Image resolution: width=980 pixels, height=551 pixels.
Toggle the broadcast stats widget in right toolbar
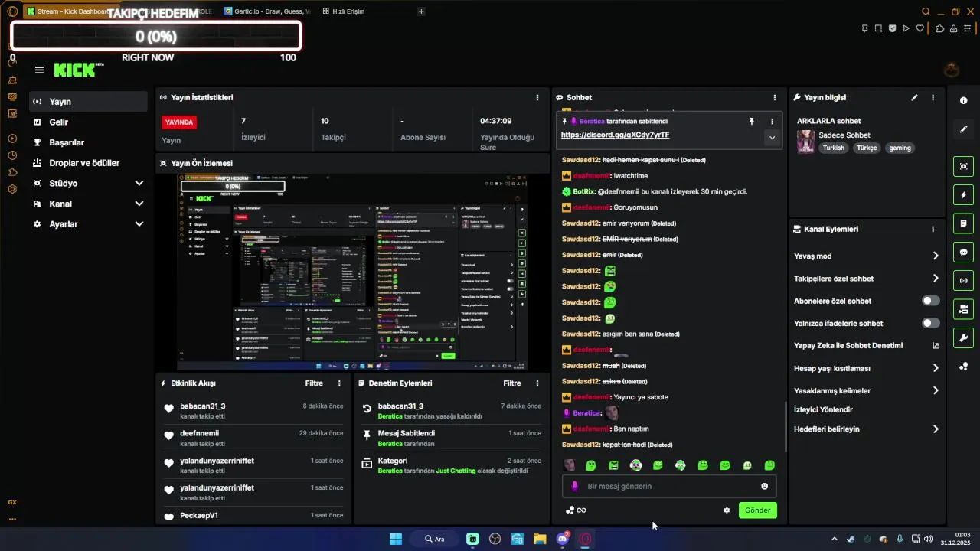[x=963, y=281]
